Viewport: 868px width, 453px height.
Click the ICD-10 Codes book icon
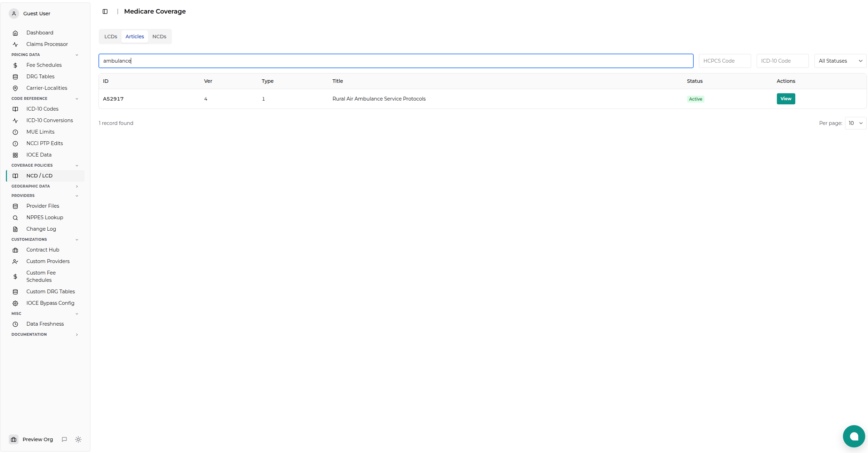tap(15, 109)
